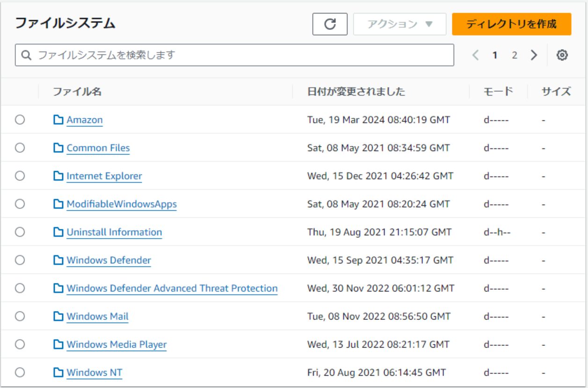Open the アクション dropdown menu
This screenshot has height=388, width=588.
click(x=400, y=24)
